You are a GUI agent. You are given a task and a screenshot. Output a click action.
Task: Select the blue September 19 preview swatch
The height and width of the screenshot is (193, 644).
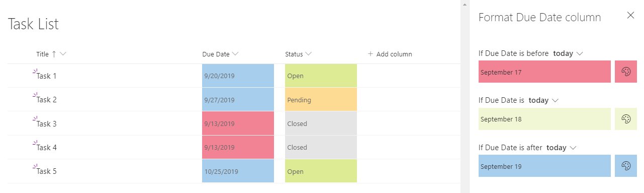click(544, 166)
